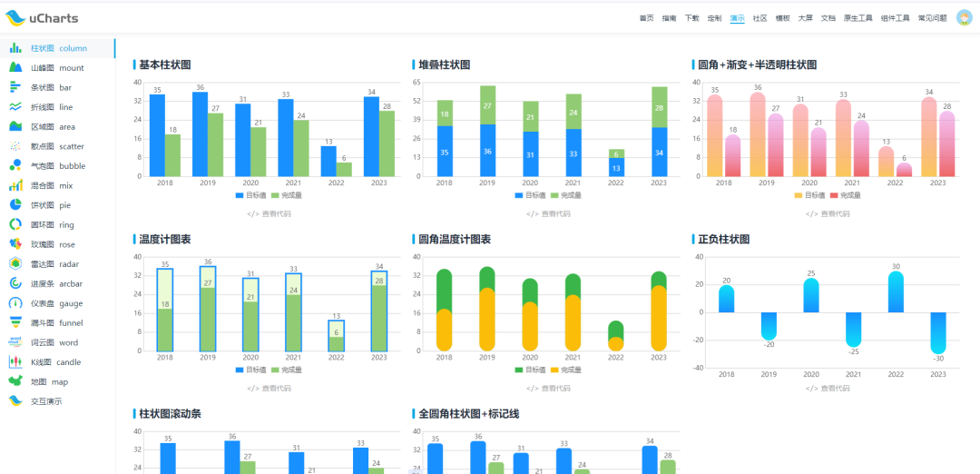Viewport: 980px width, 474px height.
Task: Select the 漏斗图 funnel icon
Action: pyautogui.click(x=15, y=323)
